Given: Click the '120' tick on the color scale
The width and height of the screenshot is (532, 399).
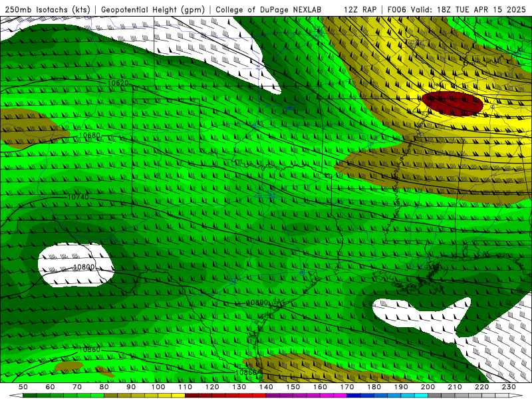Looking at the screenshot, I should coord(212,387).
